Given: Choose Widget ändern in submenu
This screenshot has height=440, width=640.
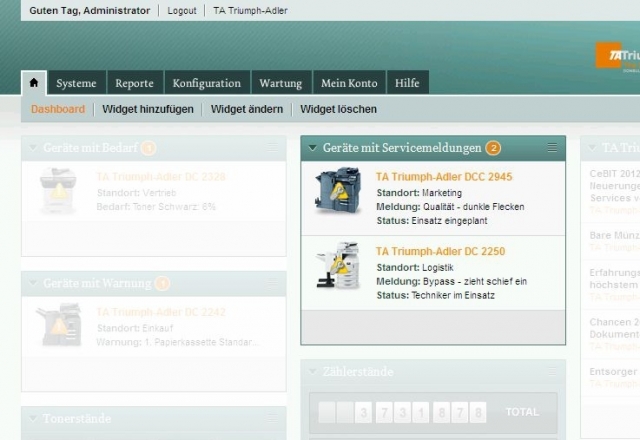Looking at the screenshot, I should (x=247, y=109).
